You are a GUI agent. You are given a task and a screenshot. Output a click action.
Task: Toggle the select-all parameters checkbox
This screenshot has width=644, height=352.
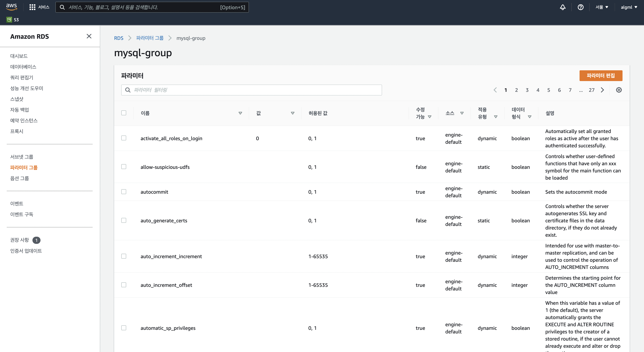[x=124, y=113]
